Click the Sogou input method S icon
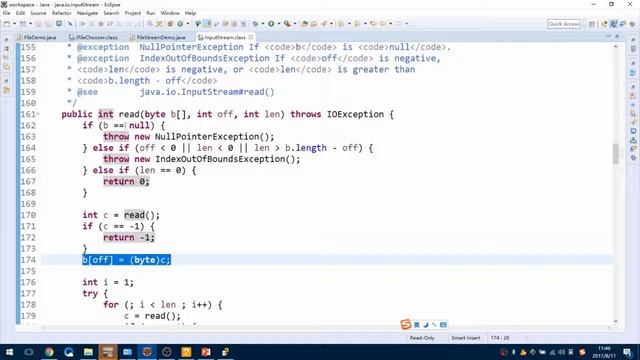This screenshot has width=640, height=360. pyautogui.click(x=405, y=324)
